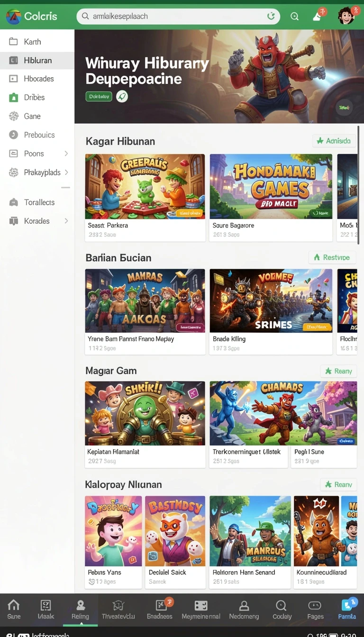Click the green Dokataloy banner button
Screen dimensions: 364x637
click(99, 96)
